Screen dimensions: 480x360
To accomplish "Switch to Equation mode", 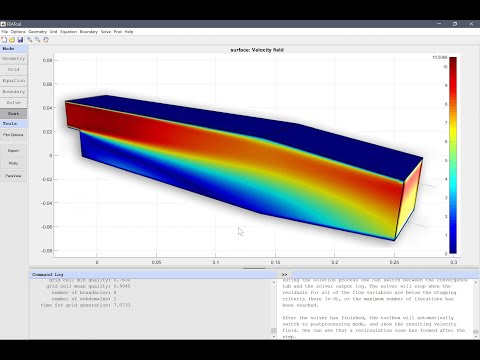I will (x=14, y=81).
